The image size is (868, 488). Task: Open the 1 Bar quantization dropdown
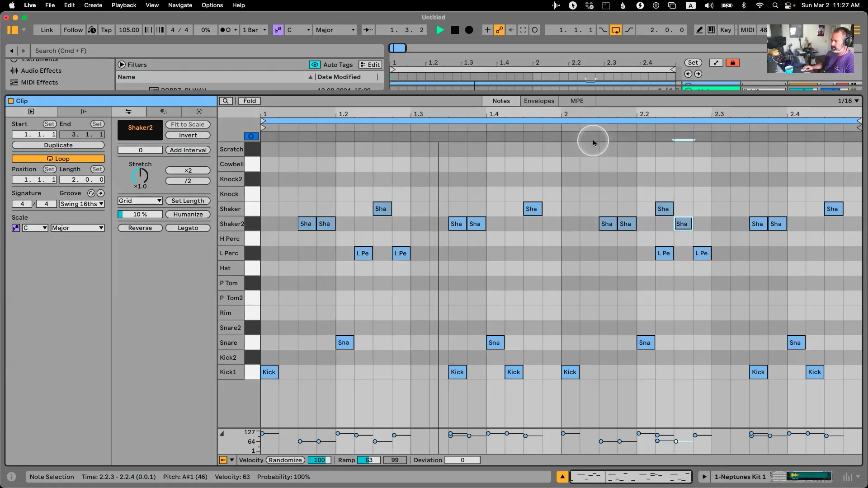(x=255, y=30)
